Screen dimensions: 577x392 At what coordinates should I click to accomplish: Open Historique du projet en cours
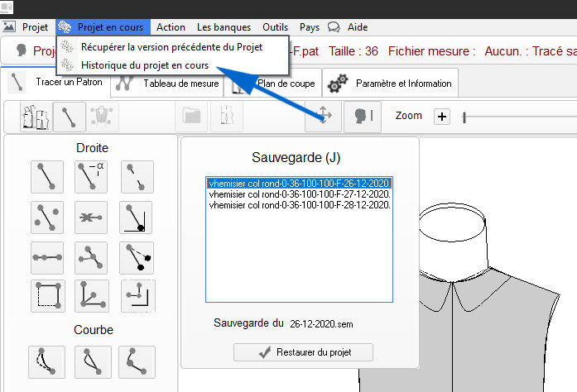[x=144, y=65]
